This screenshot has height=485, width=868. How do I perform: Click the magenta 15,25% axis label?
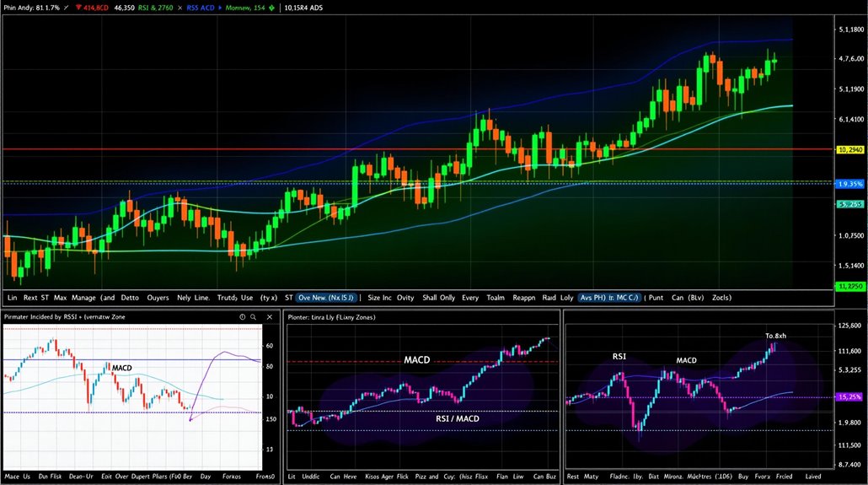849,397
